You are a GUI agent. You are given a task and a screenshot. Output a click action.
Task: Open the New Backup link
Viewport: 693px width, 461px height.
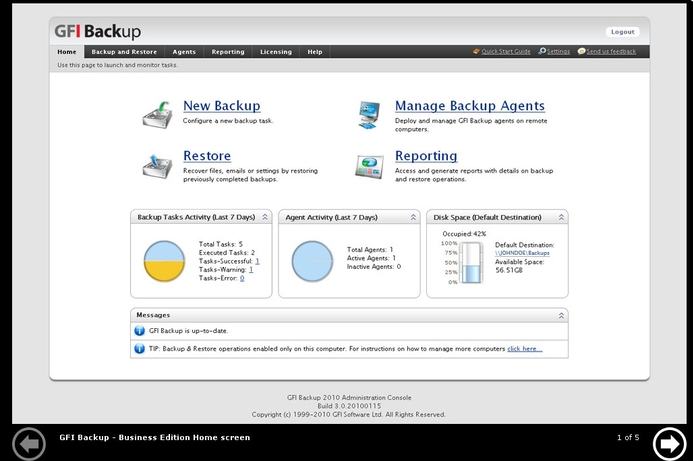pos(221,106)
